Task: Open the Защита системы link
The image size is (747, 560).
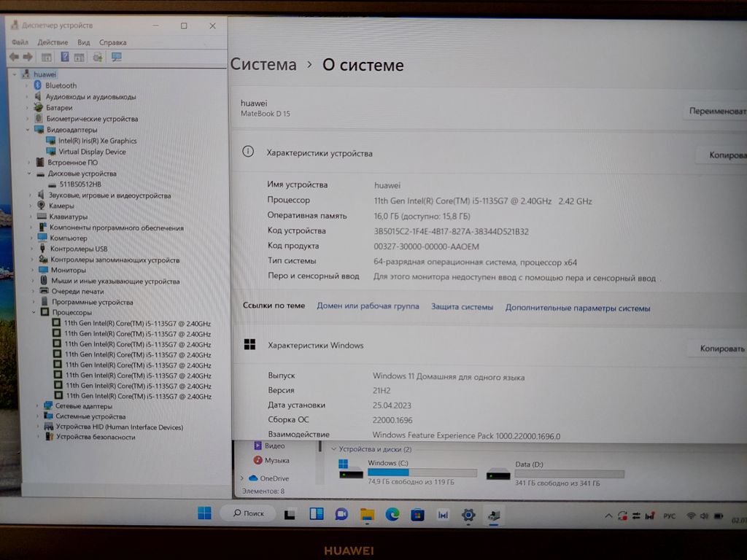Action: 462,307
